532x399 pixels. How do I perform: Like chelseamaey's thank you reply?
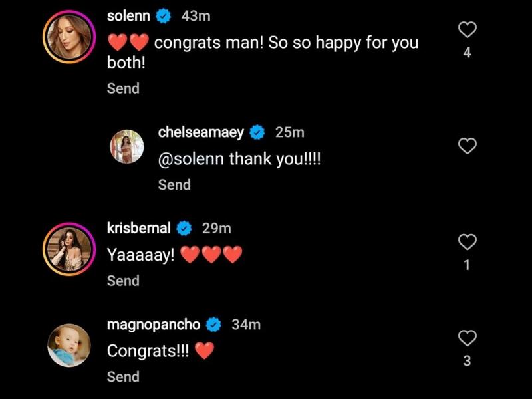[x=467, y=146]
